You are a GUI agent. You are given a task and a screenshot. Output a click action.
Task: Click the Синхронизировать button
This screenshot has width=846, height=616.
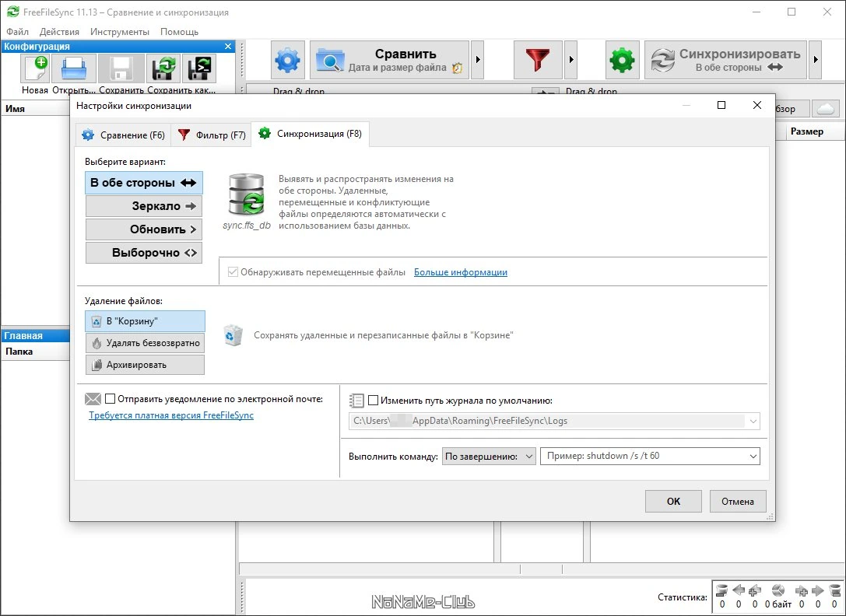coord(725,60)
